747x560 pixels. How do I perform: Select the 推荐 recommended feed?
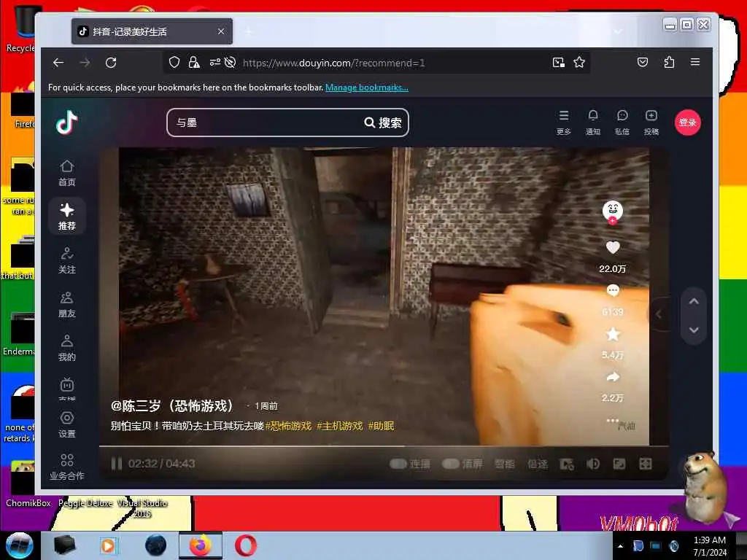(66, 217)
